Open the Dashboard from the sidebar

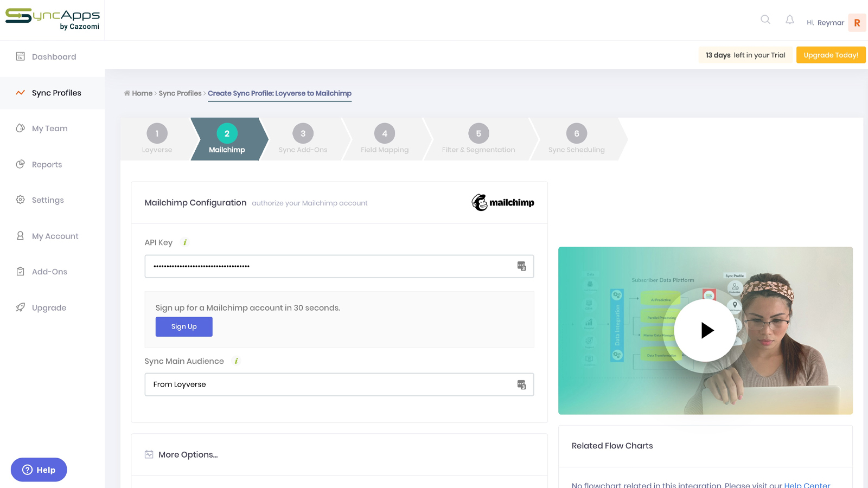53,56
